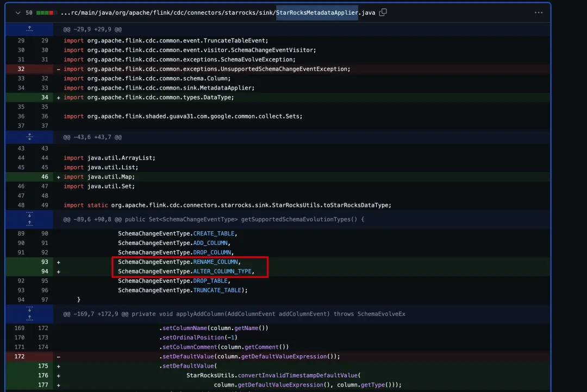
Task: Click removed setDefaultValue line 172 code
Action: click(x=249, y=357)
